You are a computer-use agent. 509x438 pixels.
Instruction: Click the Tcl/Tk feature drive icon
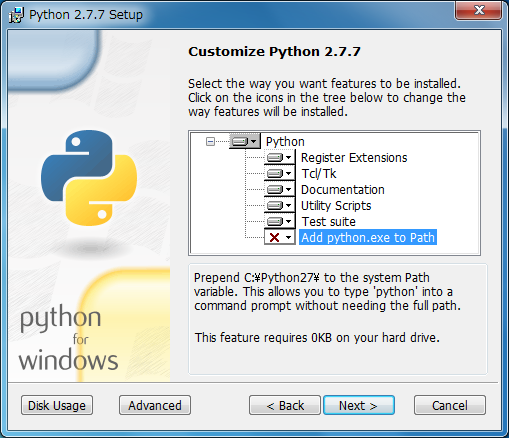tap(275, 174)
